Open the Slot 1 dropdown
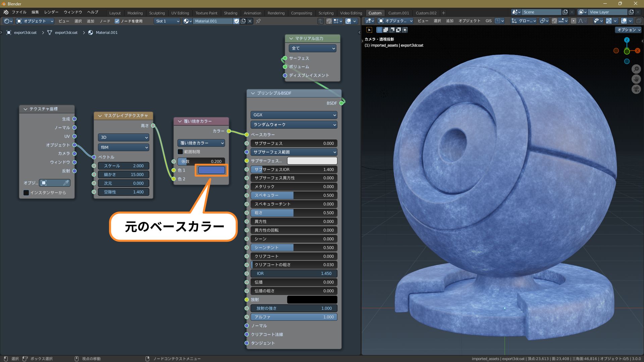644x362 pixels. [x=167, y=21]
